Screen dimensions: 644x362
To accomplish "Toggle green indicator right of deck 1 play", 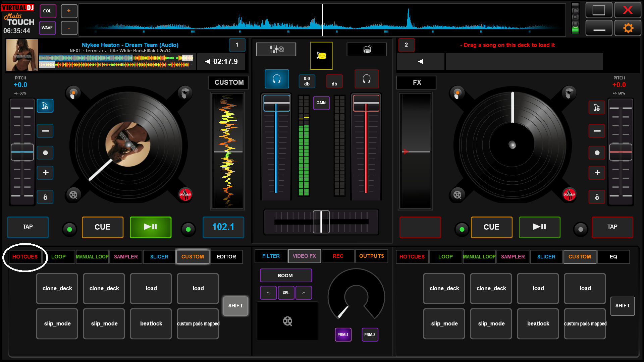I will point(188,230).
